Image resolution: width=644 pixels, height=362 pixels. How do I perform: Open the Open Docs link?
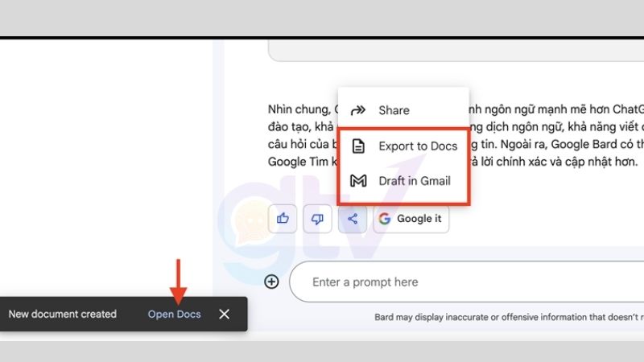coord(174,314)
